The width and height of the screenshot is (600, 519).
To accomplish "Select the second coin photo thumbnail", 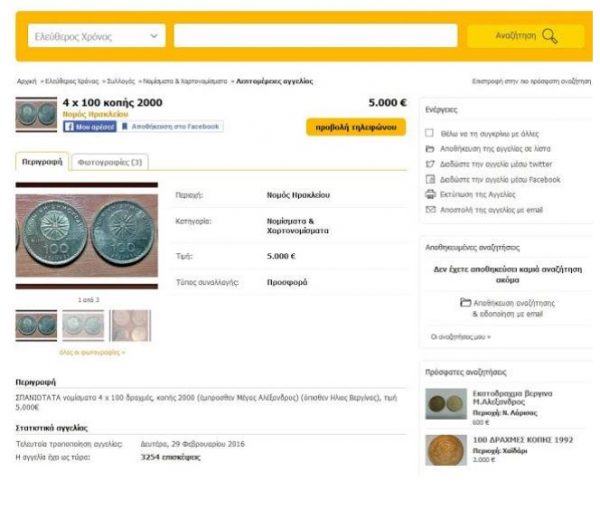I will [83, 326].
